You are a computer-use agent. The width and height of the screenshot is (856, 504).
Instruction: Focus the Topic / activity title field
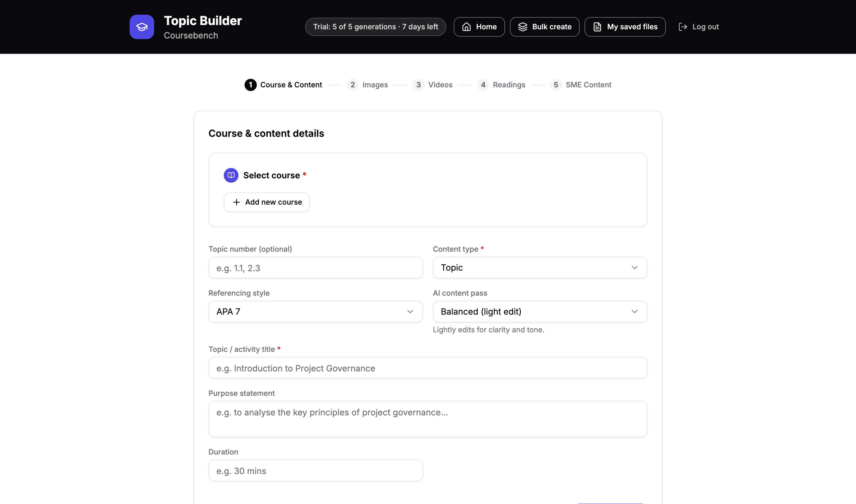click(428, 368)
